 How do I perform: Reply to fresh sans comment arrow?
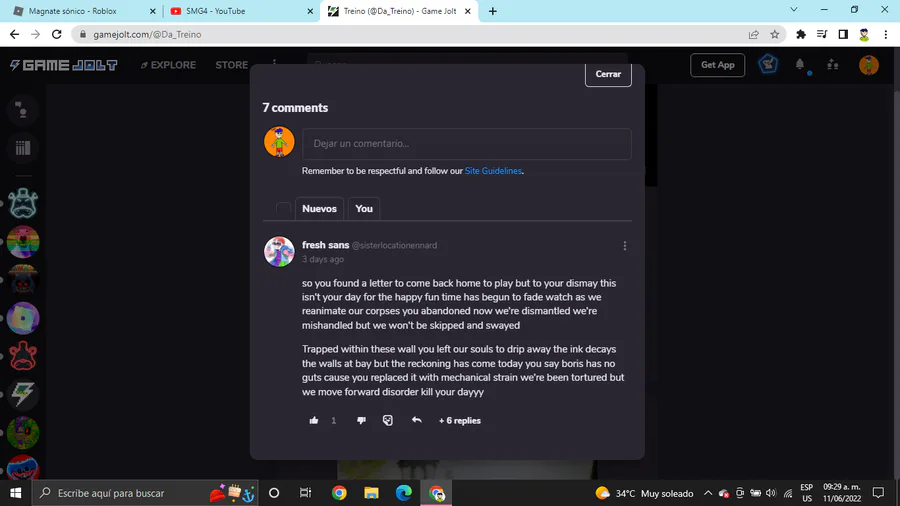coord(417,421)
